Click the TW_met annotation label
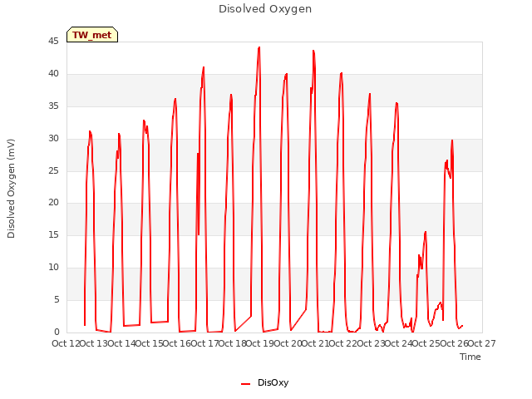The image size is (532, 399). pyautogui.click(x=92, y=35)
